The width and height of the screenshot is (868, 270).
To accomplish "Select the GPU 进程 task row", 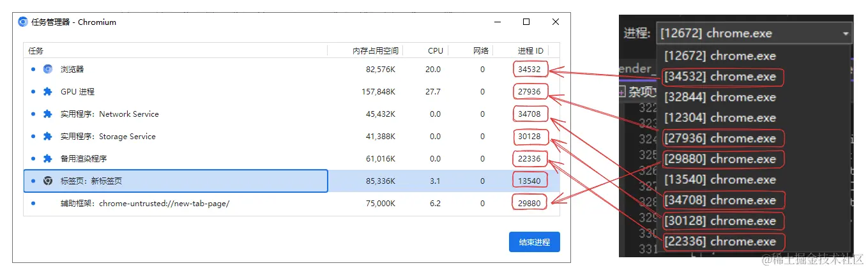I will point(292,91).
